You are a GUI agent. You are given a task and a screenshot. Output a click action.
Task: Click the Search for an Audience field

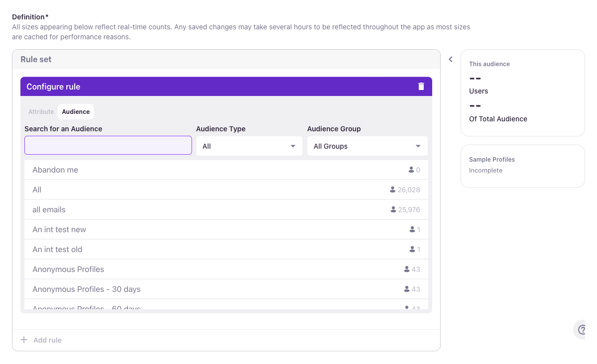108,145
